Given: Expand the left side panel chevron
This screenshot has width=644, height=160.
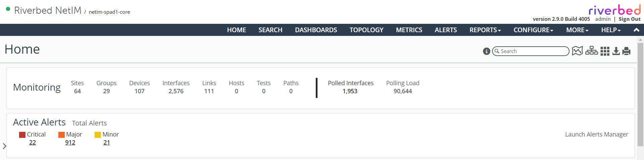Looking at the screenshot, I should 4,146.
